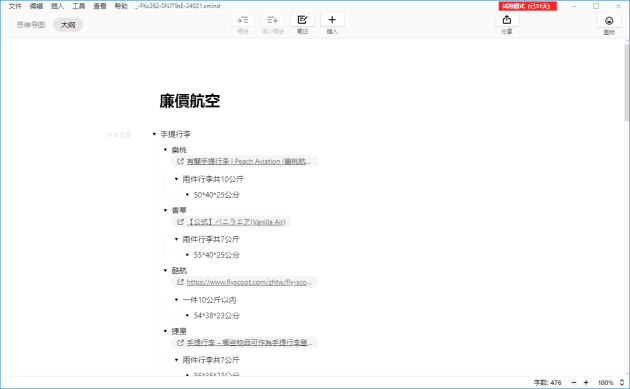
Task: Collapse 兩件行李共7公斤 triangle under 香草
Action: (x=176, y=240)
